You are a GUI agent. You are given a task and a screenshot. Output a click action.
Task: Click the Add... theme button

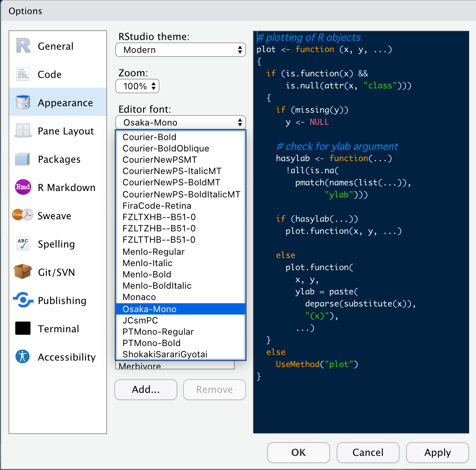[x=146, y=390]
